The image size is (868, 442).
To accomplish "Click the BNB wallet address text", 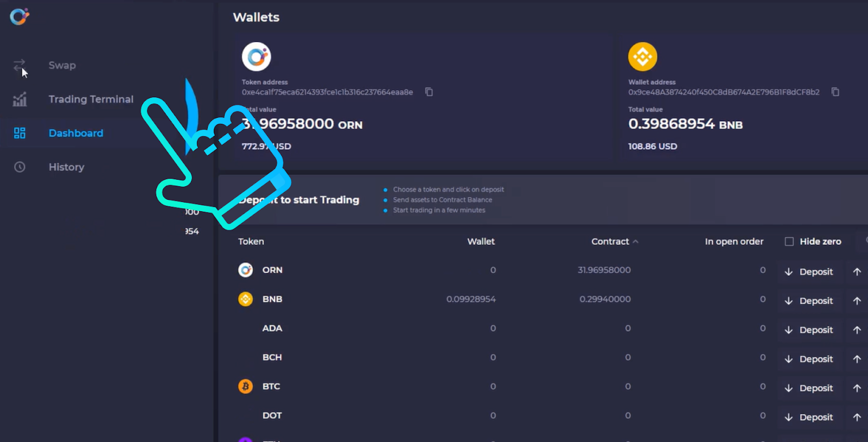I will coord(724,92).
